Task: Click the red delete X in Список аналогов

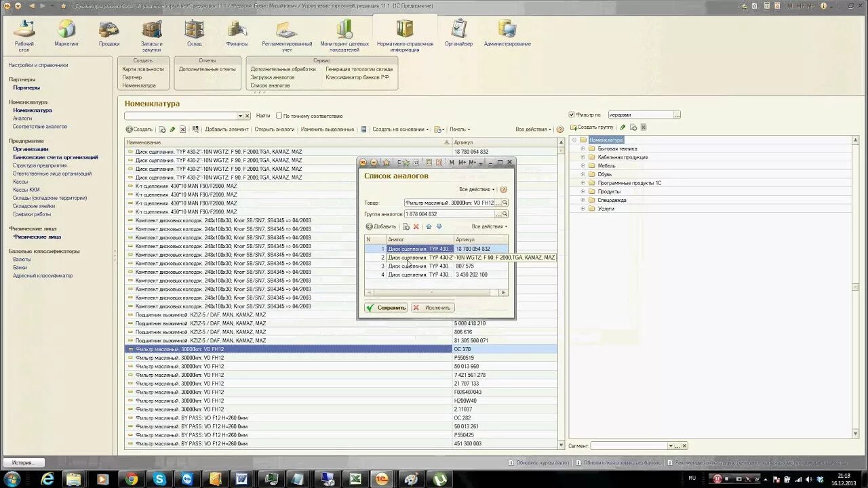Action: tap(416, 226)
